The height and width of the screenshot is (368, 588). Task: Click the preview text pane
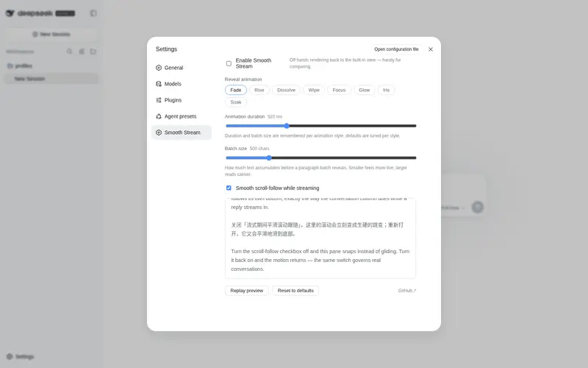click(320, 238)
